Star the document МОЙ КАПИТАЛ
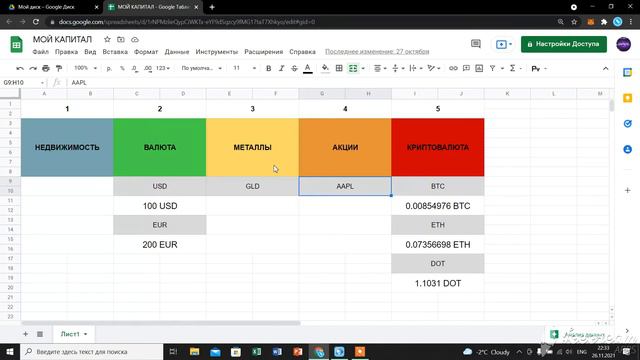 [107, 40]
